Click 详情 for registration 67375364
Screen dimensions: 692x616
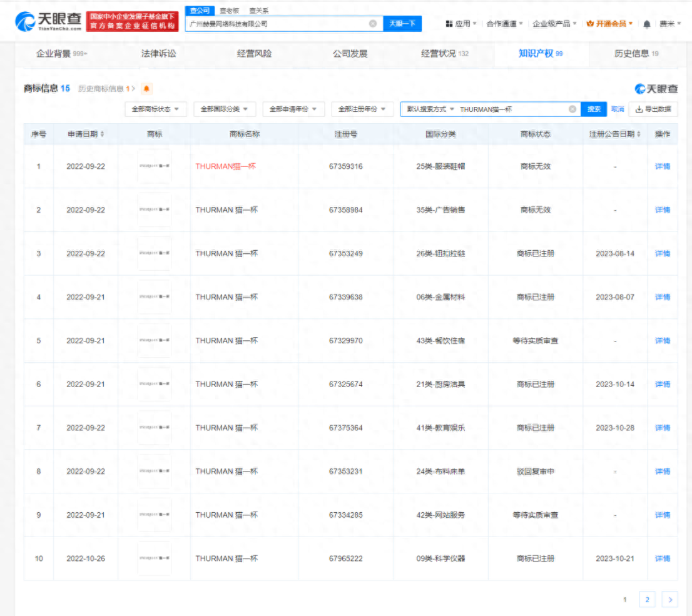pyautogui.click(x=662, y=428)
